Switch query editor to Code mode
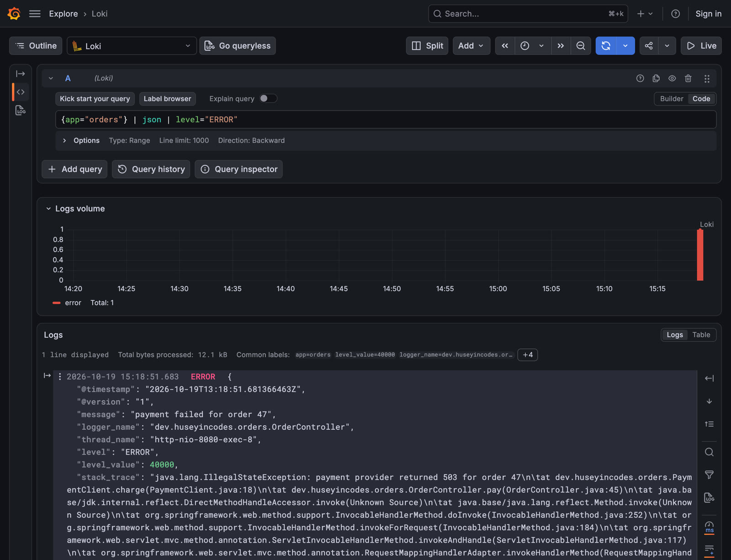This screenshot has width=731, height=560. click(701, 99)
